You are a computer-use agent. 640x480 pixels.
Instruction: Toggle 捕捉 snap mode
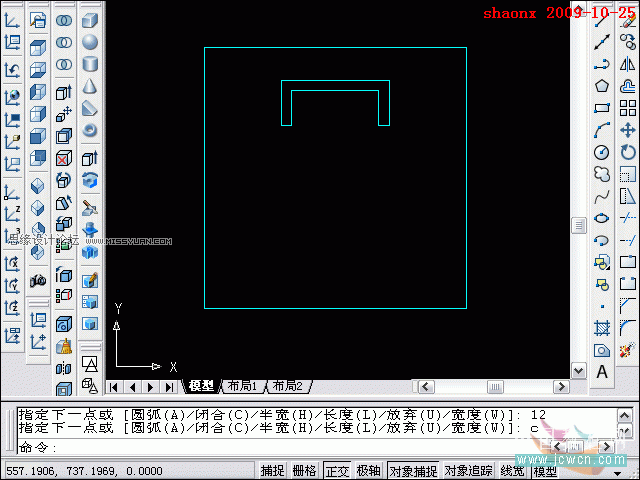pos(272,471)
